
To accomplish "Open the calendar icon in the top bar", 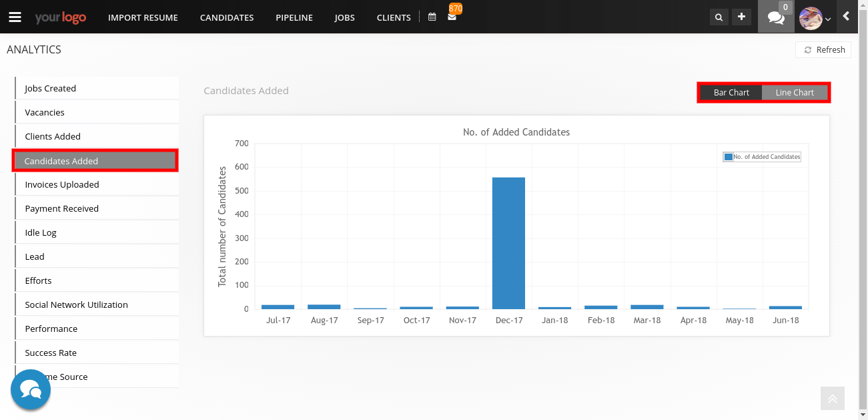I will click(x=431, y=17).
